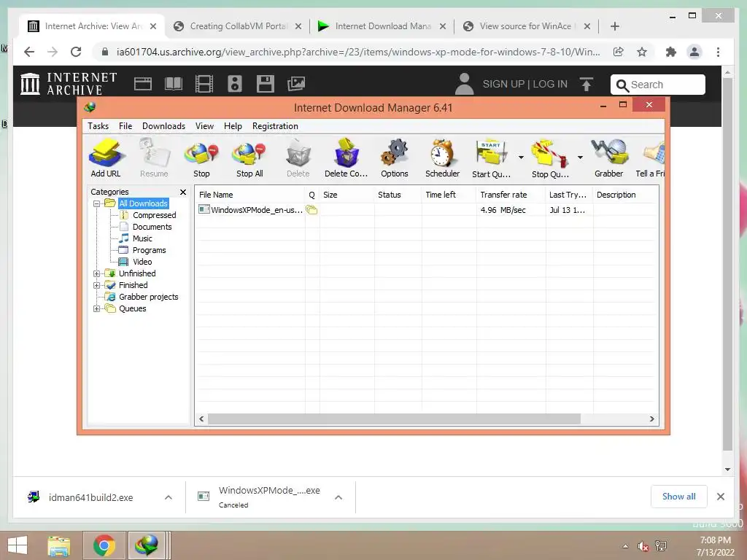The width and height of the screenshot is (747, 560).
Task: Open the View menu in IDM
Action: (204, 126)
